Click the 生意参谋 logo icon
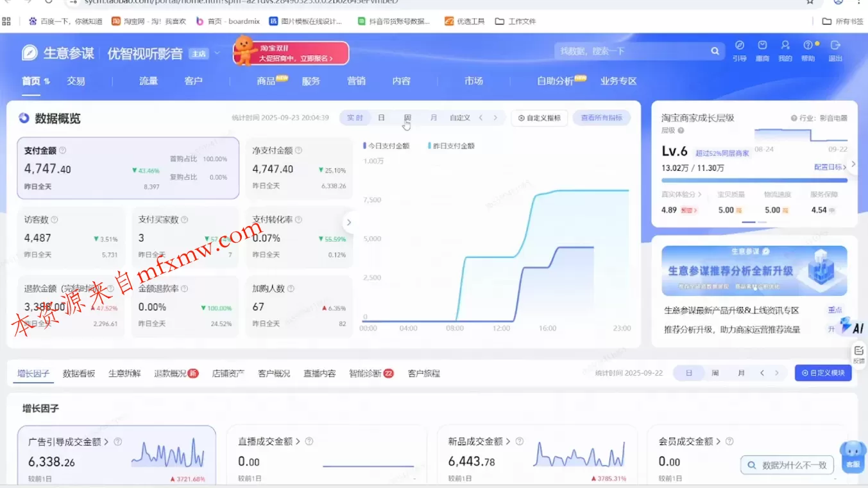Image resolution: width=868 pixels, height=488 pixels. click(x=30, y=53)
